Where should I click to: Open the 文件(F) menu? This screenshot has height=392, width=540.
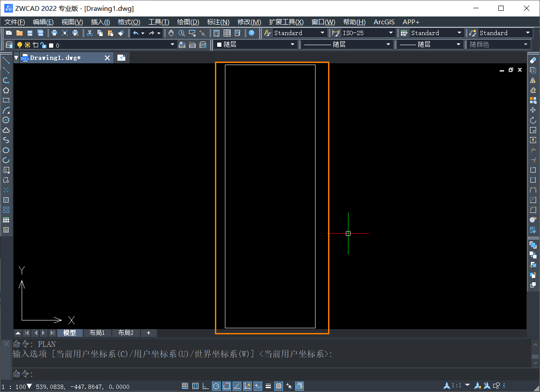15,22
